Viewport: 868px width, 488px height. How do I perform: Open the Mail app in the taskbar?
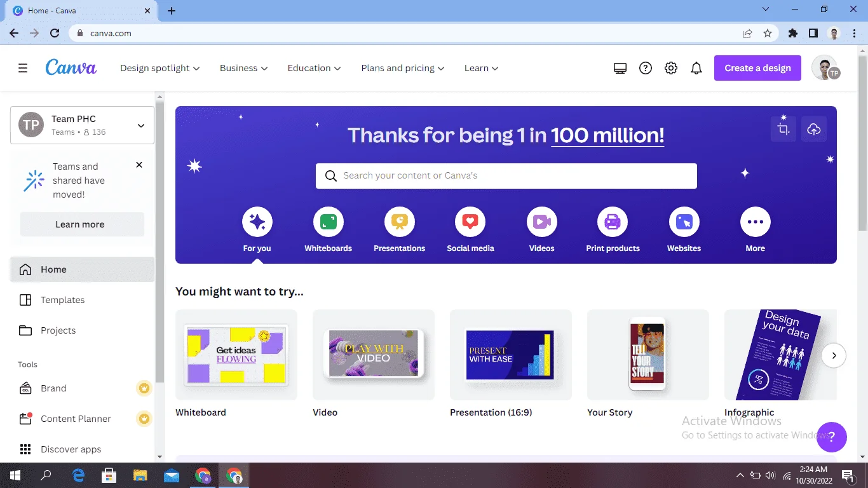tap(172, 475)
